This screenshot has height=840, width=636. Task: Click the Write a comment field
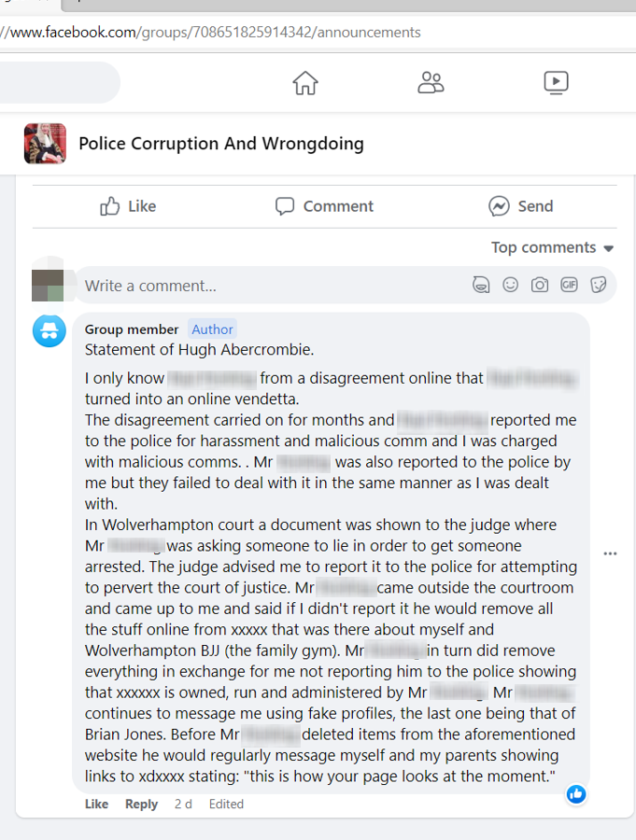point(274,286)
